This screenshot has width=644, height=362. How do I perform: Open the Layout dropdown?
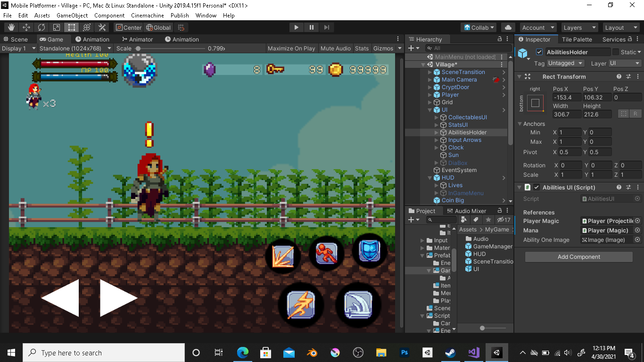point(620,27)
